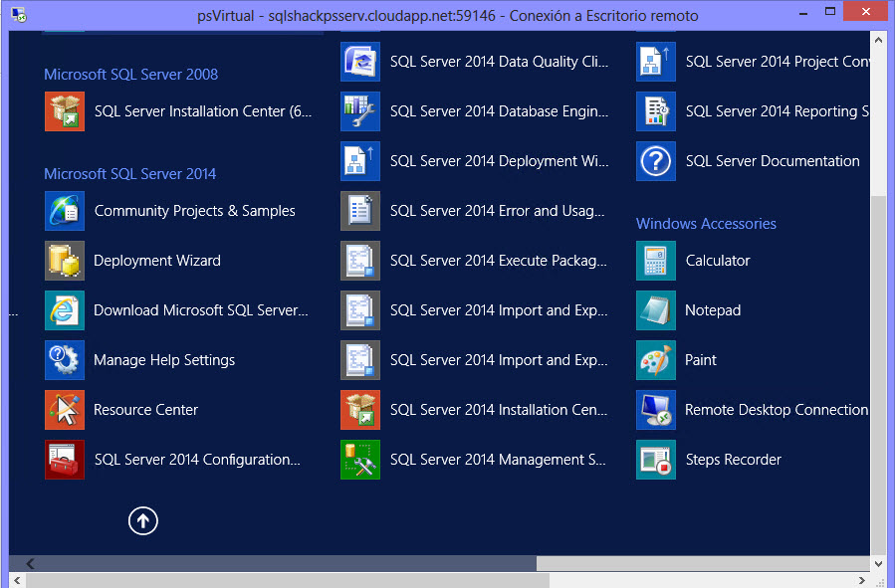The height and width of the screenshot is (588, 895).
Task: Click SQL Server 2014 Management S... label
Action: [x=498, y=460]
